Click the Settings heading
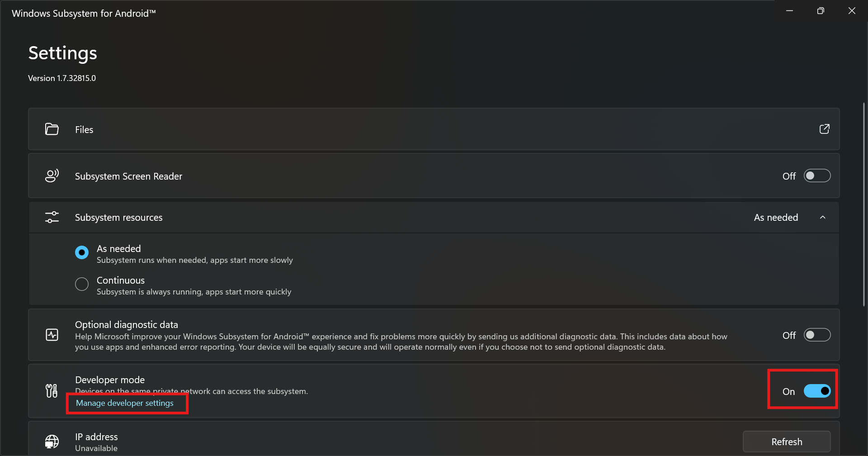Image resolution: width=868 pixels, height=456 pixels. point(63,53)
